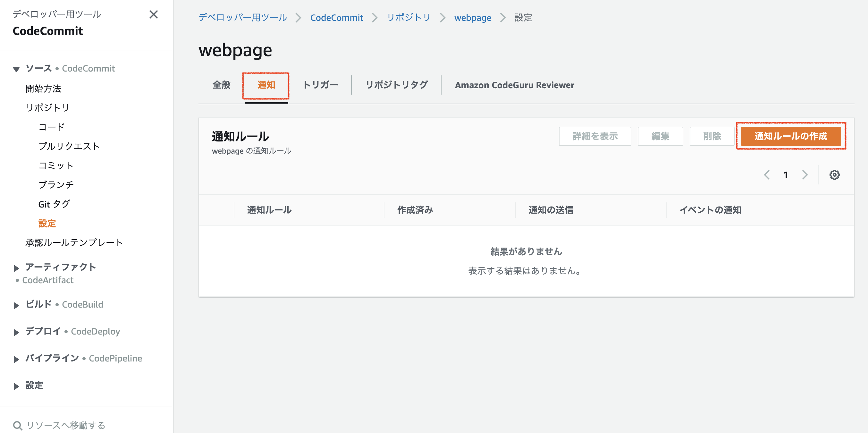This screenshot has height=433, width=868.
Task: Open コミット in sidebar
Action: pyautogui.click(x=55, y=166)
